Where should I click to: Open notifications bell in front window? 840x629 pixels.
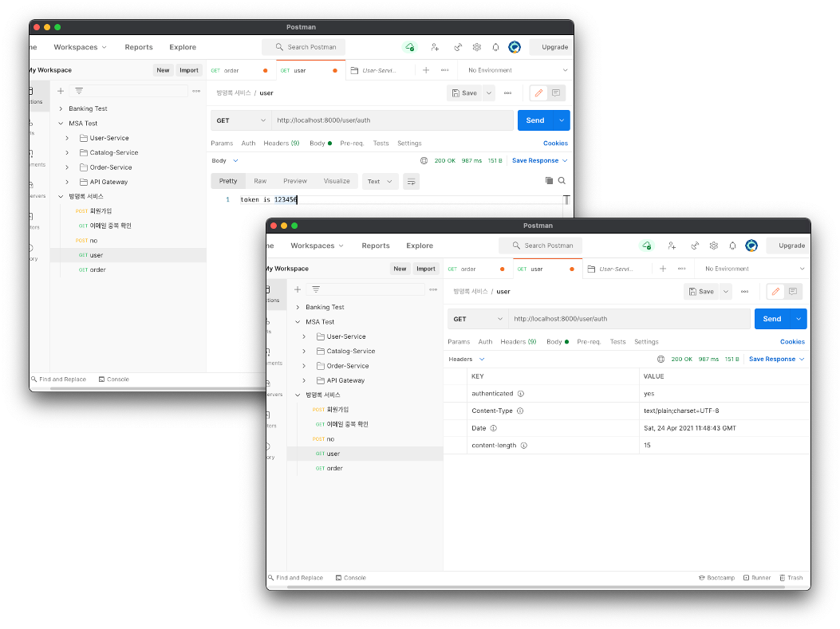tap(732, 246)
